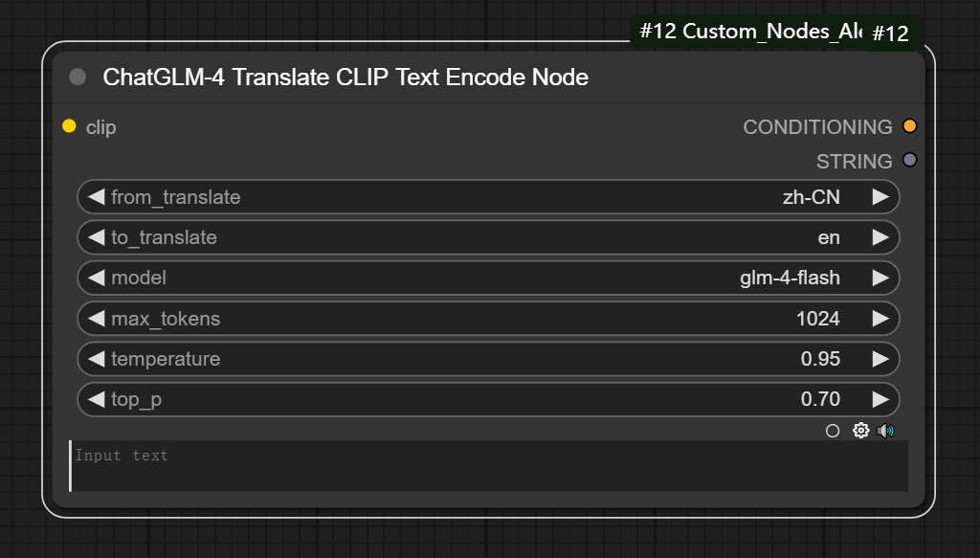Click the #12 node badge

pyautogui.click(x=890, y=33)
